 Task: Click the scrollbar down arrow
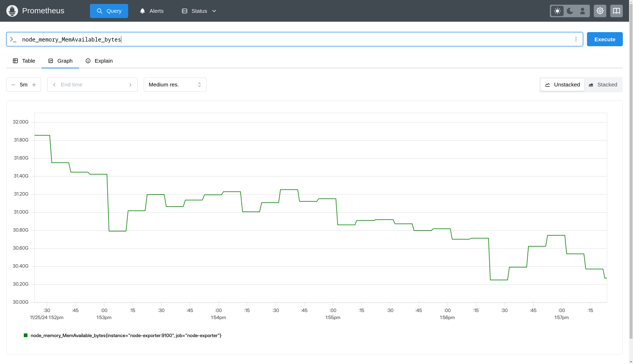click(631, 362)
